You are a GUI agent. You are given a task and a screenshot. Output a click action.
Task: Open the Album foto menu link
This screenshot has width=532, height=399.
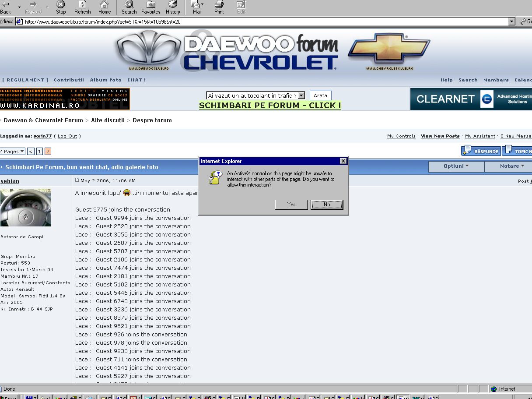[x=105, y=80]
